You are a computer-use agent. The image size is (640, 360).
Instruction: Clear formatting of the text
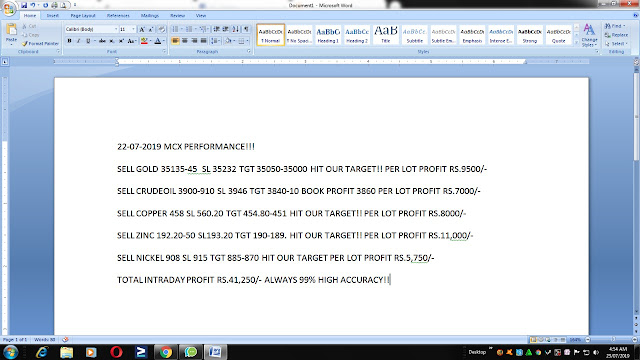162,29
